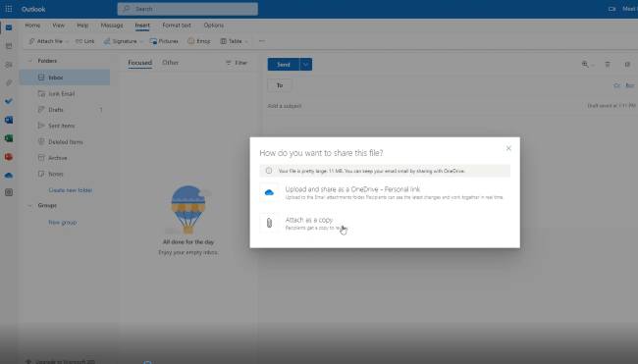Launch Word from the left rail
638x364 pixels.
tap(9, 120)
